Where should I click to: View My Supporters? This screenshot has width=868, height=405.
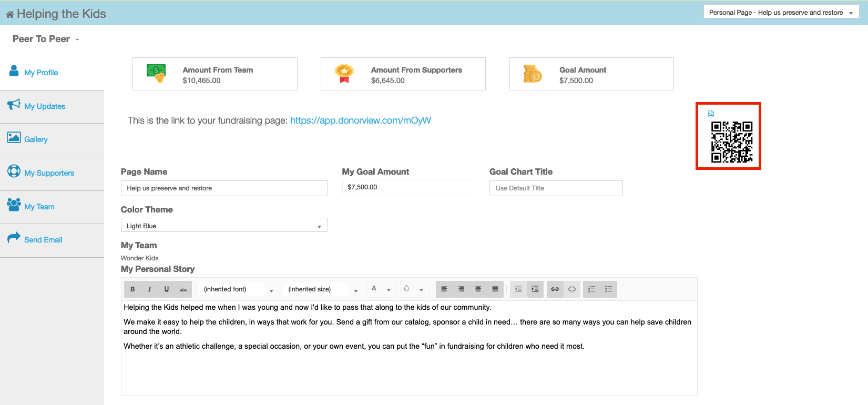[x=49, y=173]
